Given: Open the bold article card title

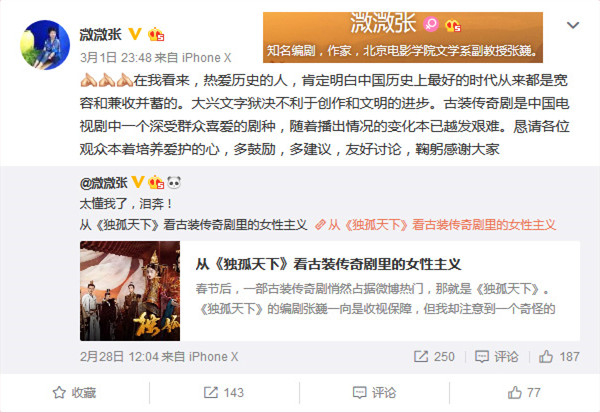Looking at the screenshot, I should [329, 264].
